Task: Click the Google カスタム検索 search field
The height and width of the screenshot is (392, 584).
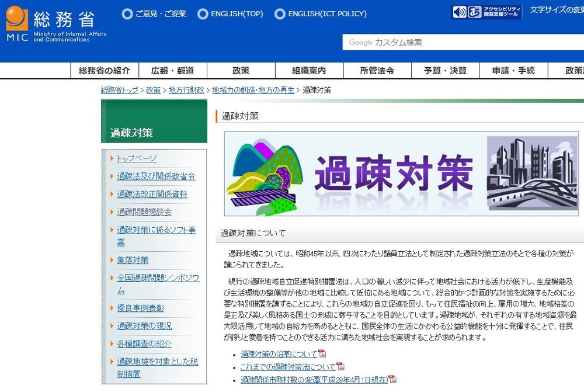Action: [461, 42]
